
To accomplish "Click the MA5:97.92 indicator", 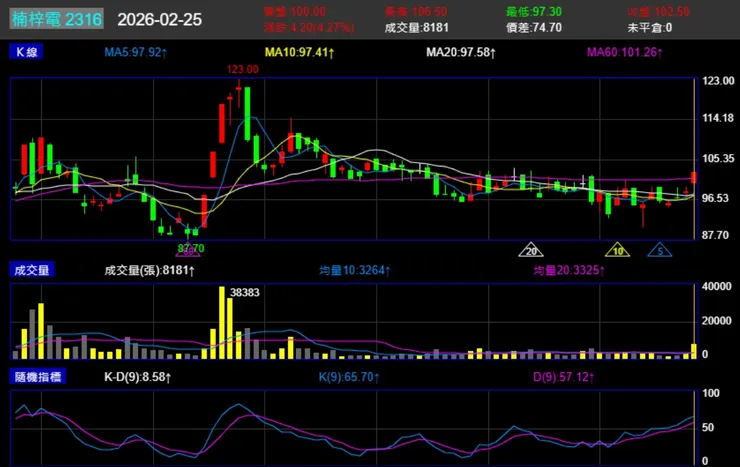I will tap(136, 52).
